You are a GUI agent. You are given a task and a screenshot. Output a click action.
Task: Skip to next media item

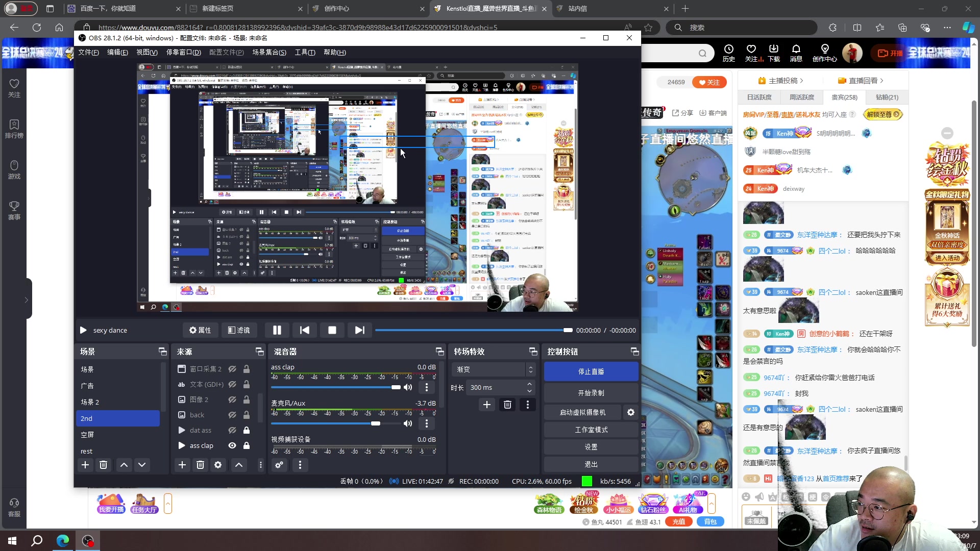click(360, 330)
